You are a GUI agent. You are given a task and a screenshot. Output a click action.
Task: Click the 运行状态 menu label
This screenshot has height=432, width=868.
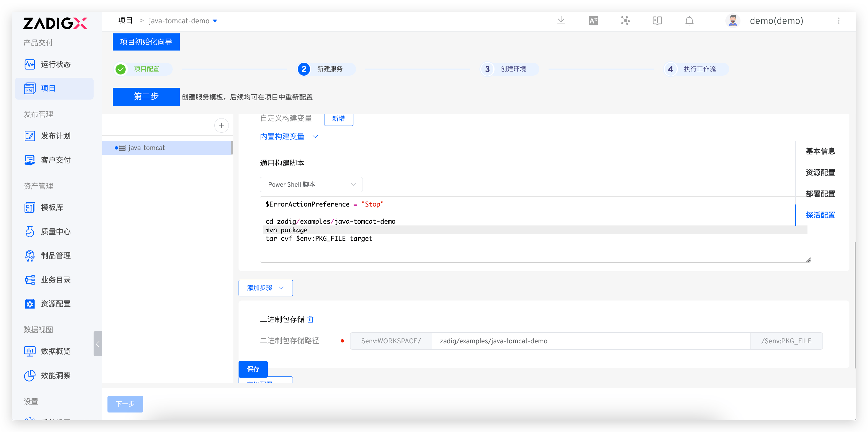click(56, 64)
